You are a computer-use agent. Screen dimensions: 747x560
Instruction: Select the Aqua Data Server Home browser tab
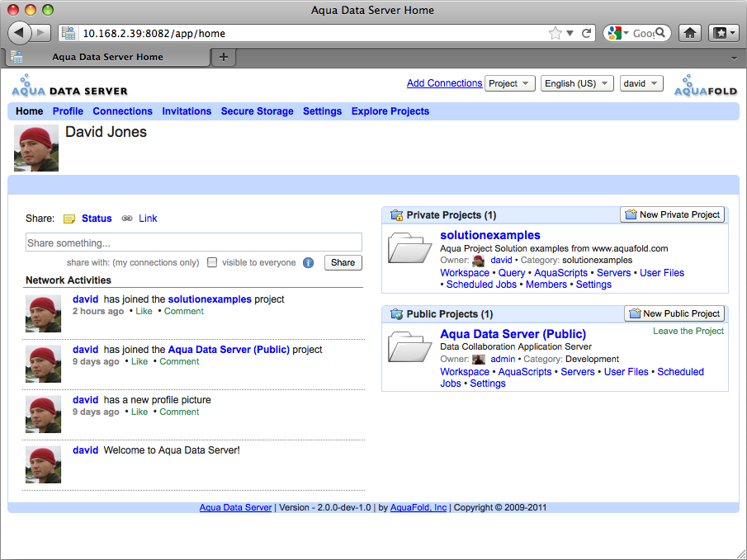107,57
